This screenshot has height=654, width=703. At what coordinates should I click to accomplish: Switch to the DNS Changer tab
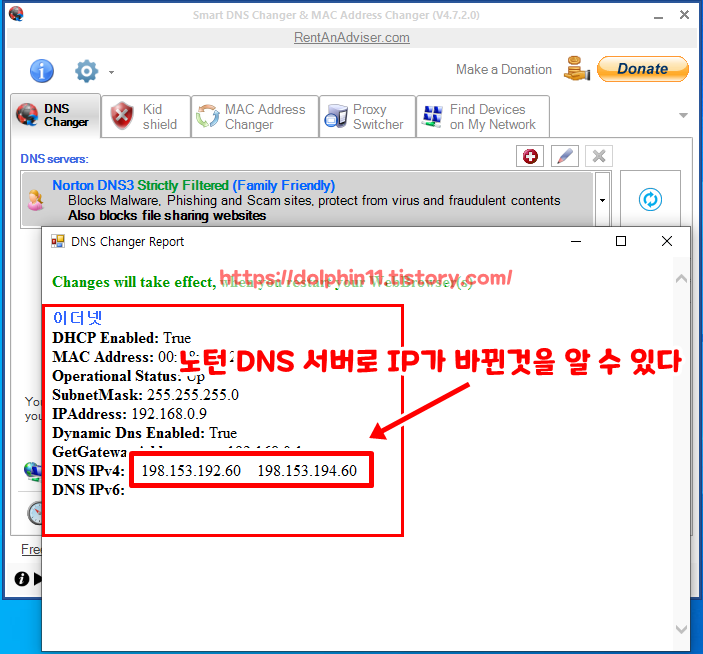56,116
